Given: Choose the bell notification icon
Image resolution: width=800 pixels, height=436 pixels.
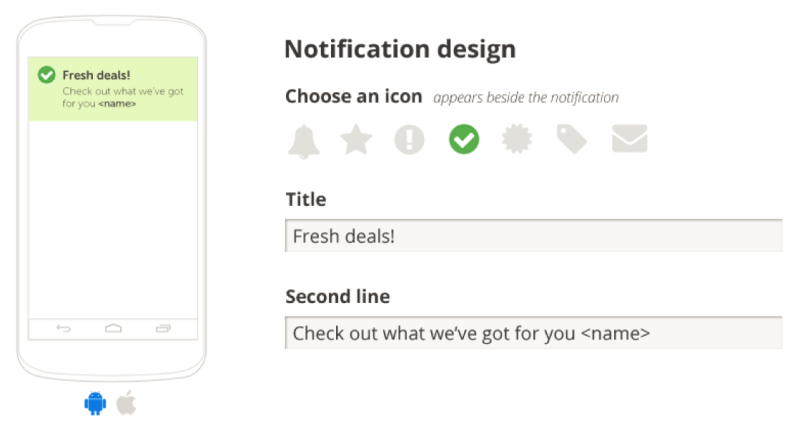Looking at the screenshot, I should (x=304, y=141).
